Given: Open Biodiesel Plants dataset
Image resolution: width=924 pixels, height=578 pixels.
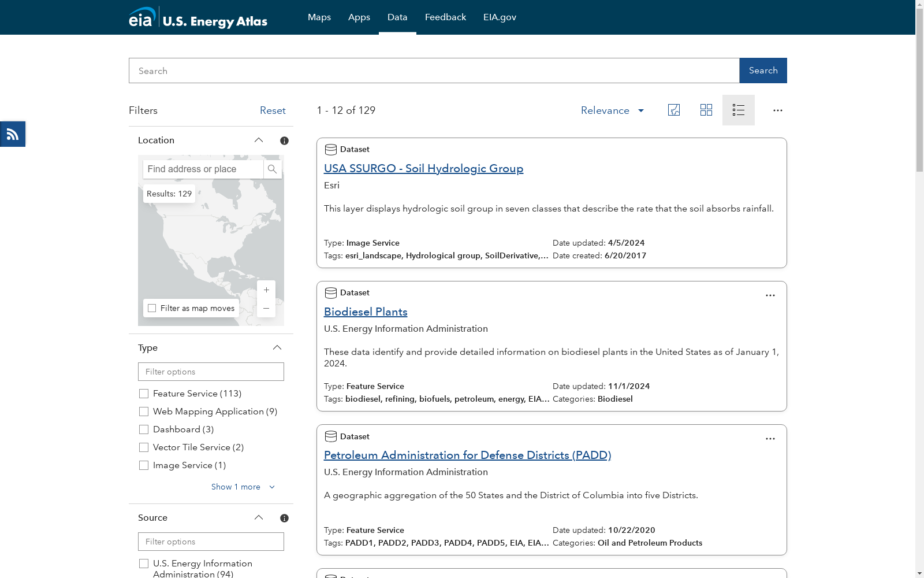Looking at the screenshot, I should (366, 312).
